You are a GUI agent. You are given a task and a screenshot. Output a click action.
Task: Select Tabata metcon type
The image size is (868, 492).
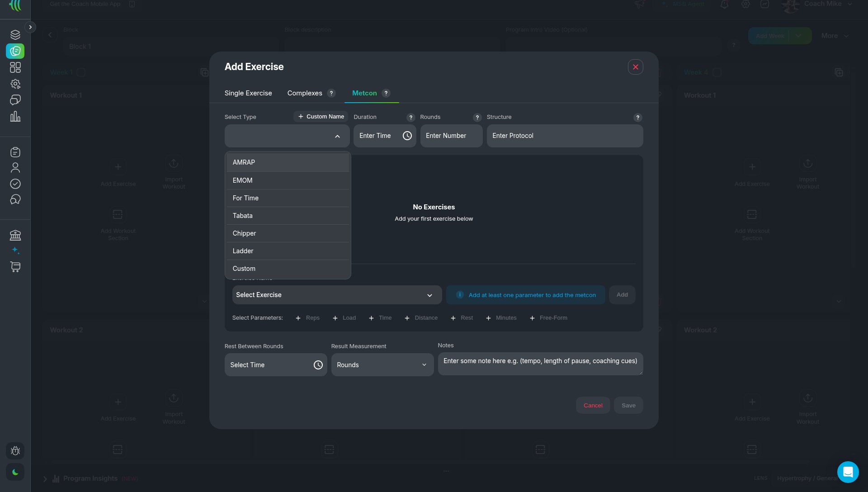click(288, 216)
